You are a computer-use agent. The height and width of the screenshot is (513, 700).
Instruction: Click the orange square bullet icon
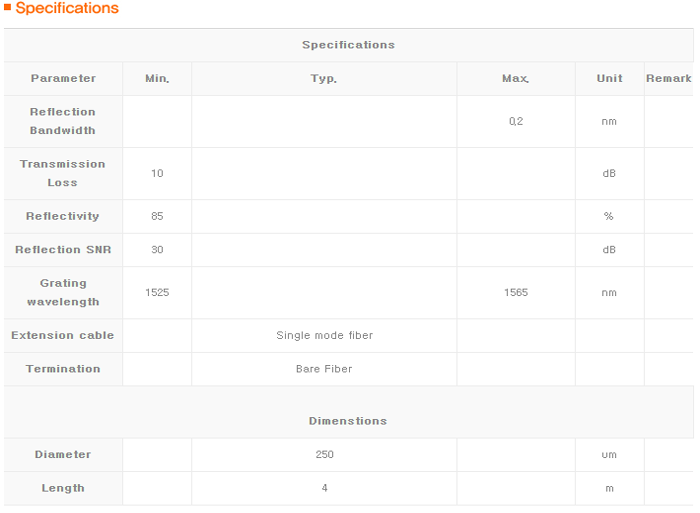click(7, 7)
